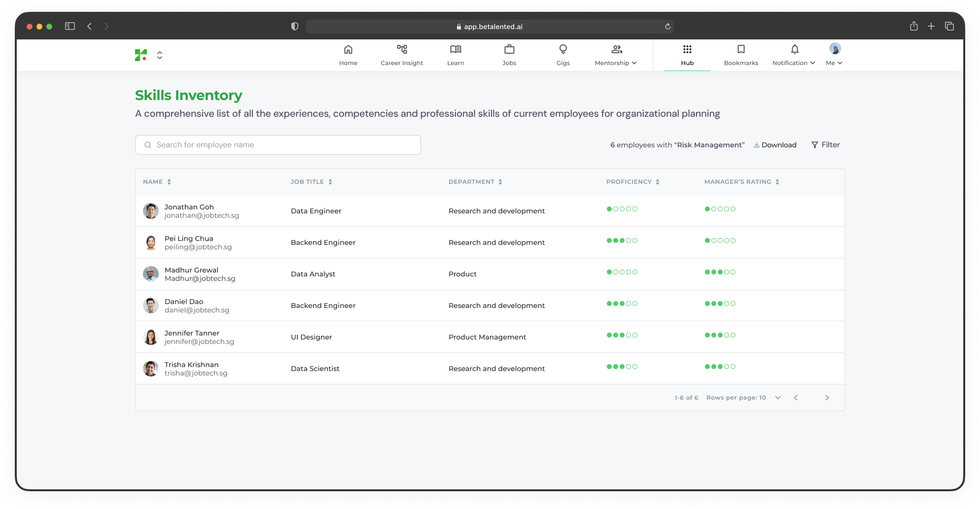Open Career Insight page
The width and height of the screenshot is (980, 509).
402,55
